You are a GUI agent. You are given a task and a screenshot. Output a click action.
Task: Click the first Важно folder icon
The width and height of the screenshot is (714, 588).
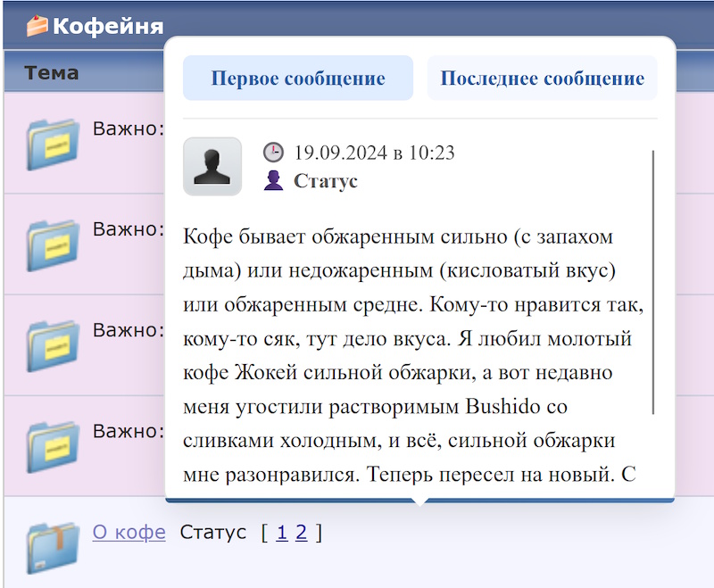tap(53, 145)
